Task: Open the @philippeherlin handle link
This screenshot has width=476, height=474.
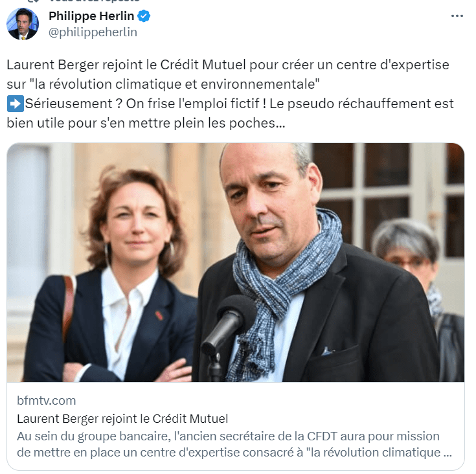Action: click(x=93, y=32)
